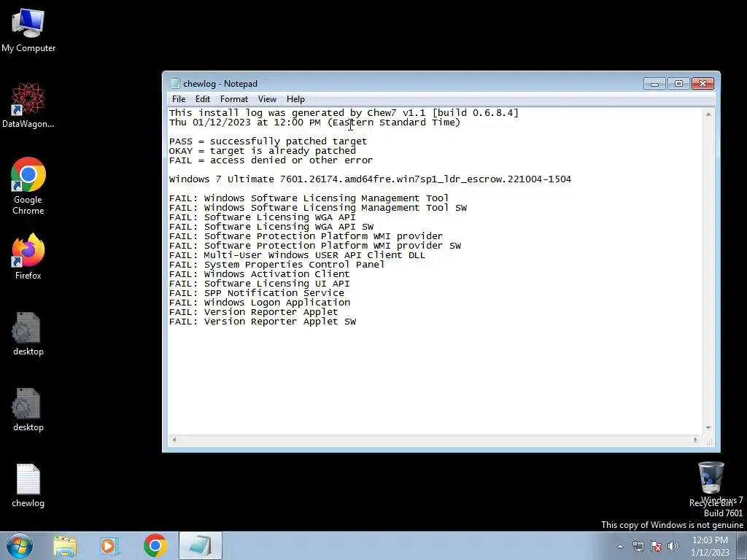The width and height of the screenshot is (747, 560).
Task: Open the File menu in Notepad
Action: [x=179, y=99]
